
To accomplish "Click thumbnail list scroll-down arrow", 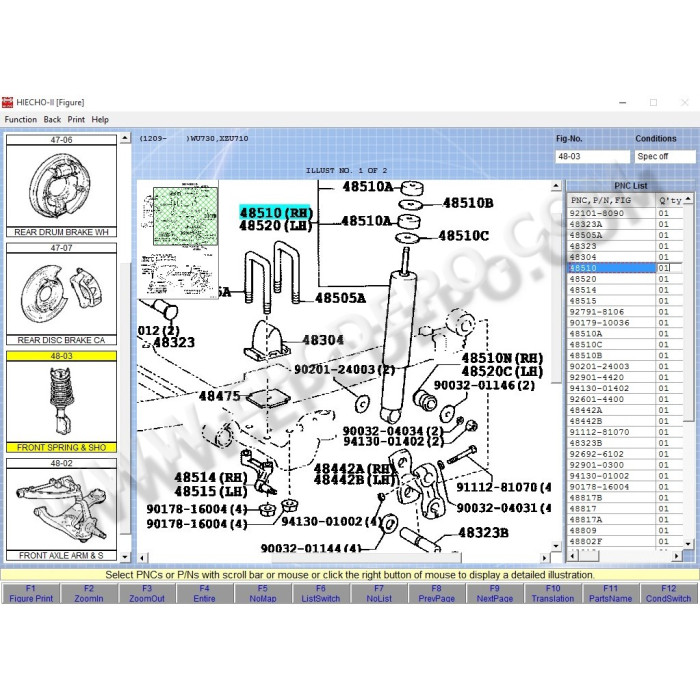I will 125,557.
